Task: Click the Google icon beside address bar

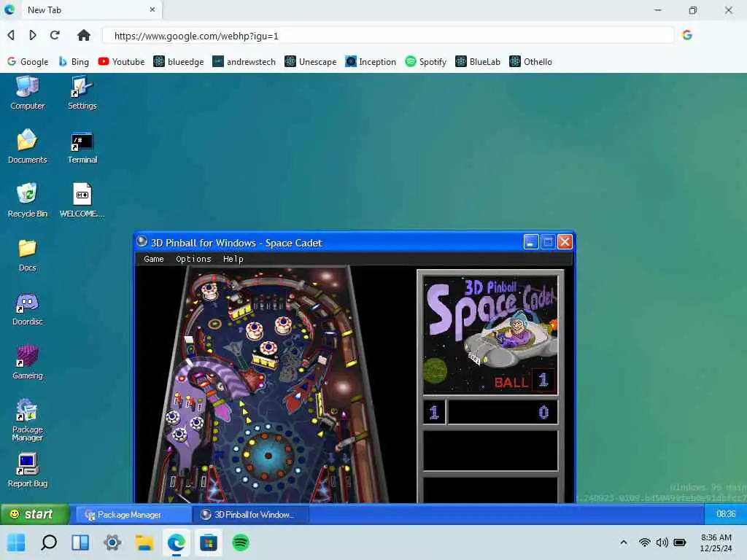Action: (x=687, y=35)
